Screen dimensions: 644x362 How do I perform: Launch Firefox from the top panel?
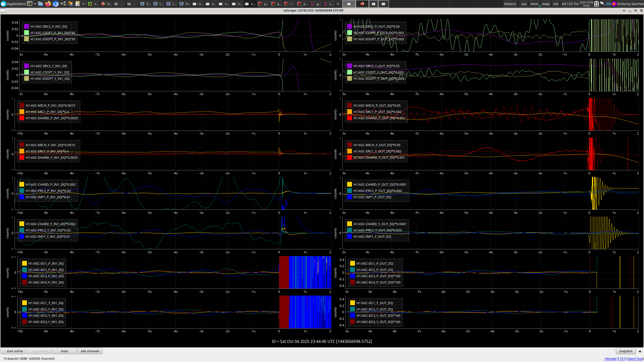coord(48,4)
